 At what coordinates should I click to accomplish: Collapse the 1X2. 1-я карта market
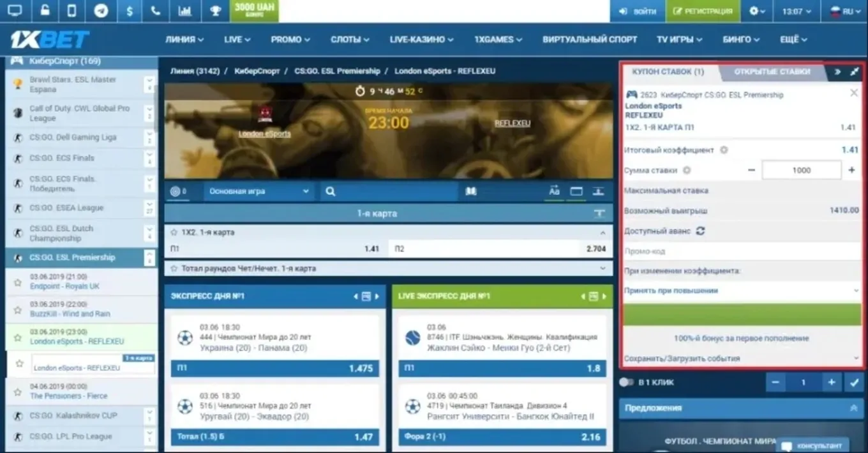coord(603,233)
